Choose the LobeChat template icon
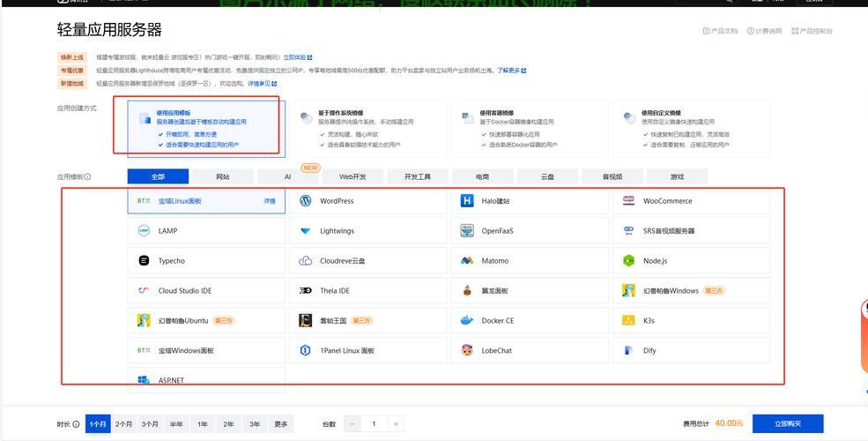 point(467,351)
